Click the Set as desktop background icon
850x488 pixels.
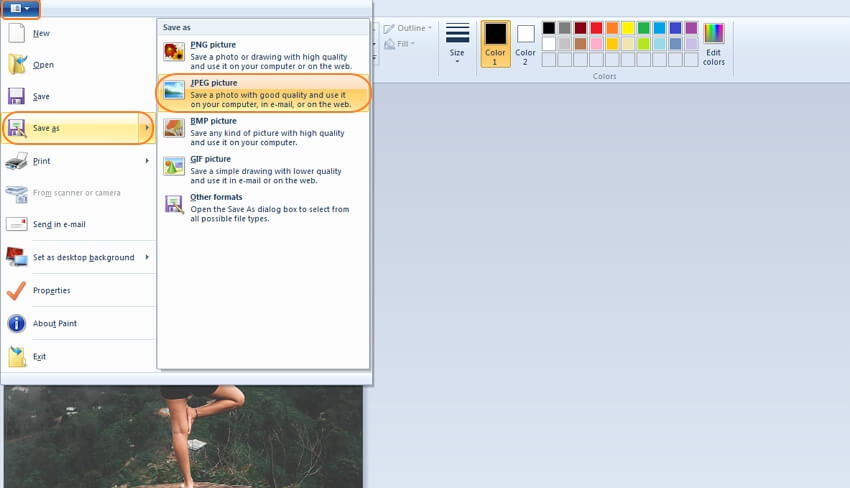pos(17,257)
